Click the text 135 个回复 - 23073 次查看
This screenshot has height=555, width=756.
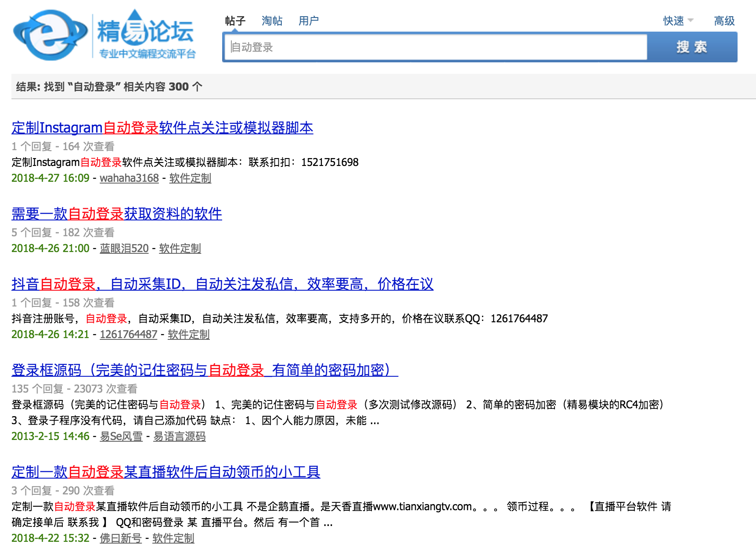(x=74, y=389)
